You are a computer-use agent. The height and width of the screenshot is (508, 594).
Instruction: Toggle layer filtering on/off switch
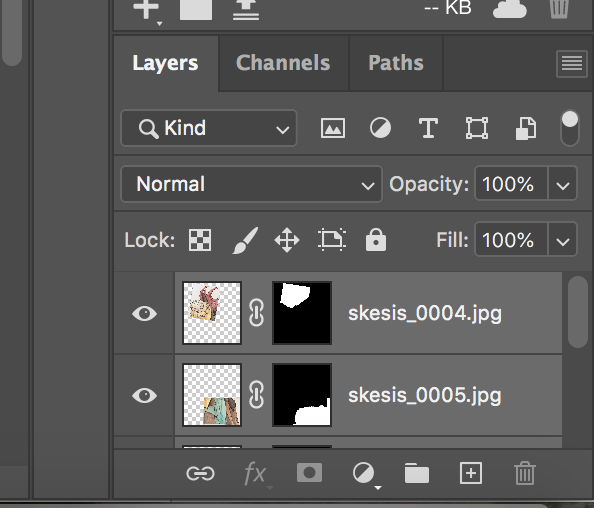point(570,128)
